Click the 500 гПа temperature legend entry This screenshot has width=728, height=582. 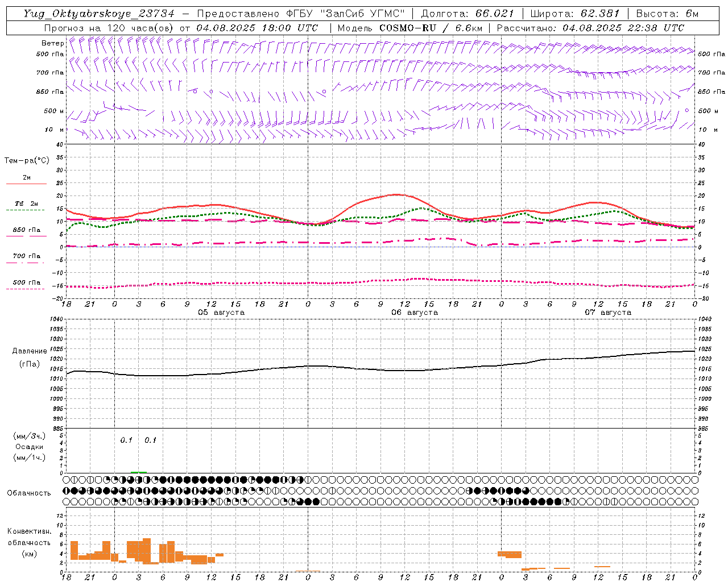click(26, 282)
